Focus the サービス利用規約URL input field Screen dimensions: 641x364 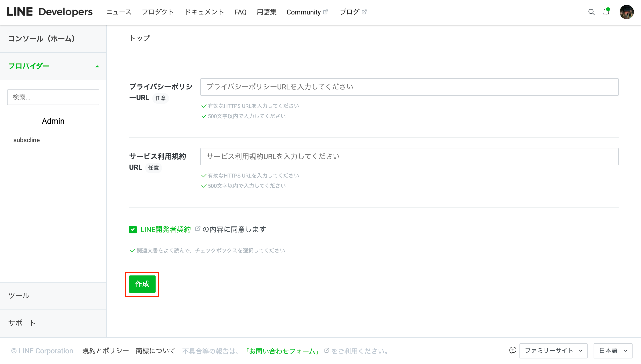(x=409, y=156)
